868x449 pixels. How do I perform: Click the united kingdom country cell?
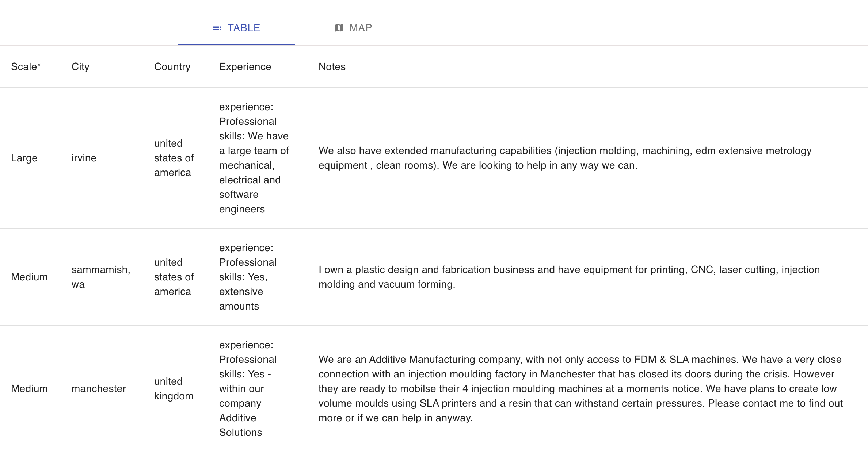tap(174, 388)
